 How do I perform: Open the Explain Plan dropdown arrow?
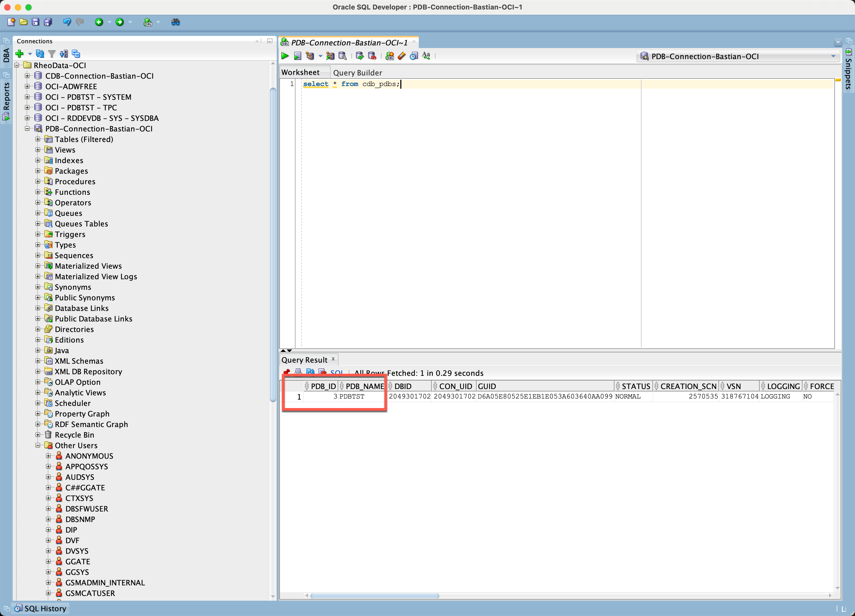[321, 56]
